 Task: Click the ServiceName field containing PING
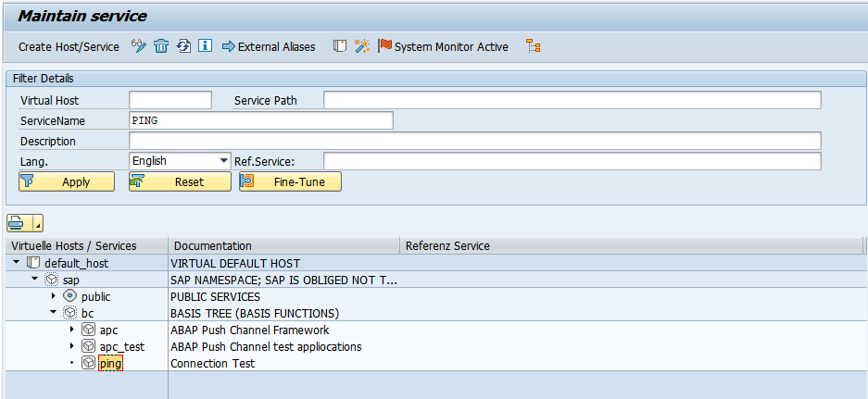(x=262, y=120)
